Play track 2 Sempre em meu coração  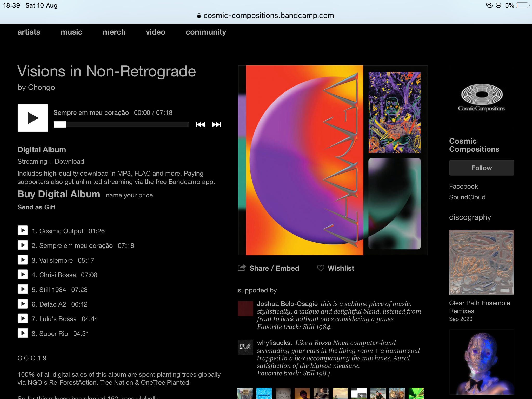(x=23, y=245)
